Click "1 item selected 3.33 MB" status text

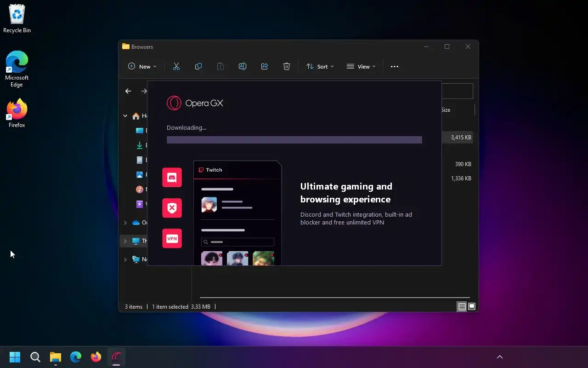pos(181,307)
